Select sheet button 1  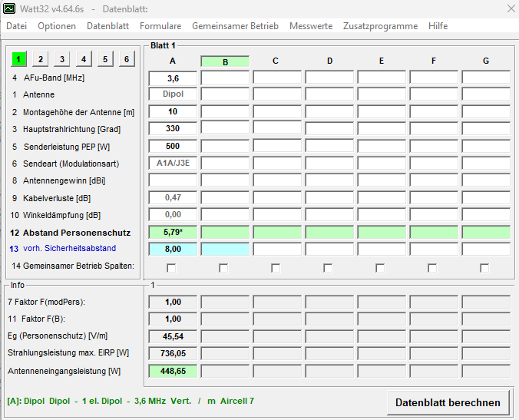(x=19, y=59)
